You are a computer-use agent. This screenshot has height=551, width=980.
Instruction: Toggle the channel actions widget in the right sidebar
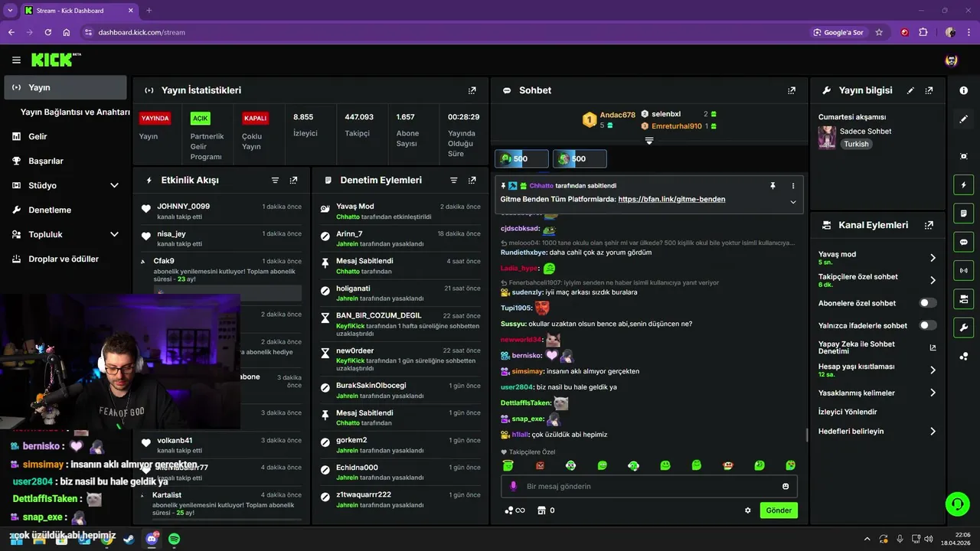[963, 298]
